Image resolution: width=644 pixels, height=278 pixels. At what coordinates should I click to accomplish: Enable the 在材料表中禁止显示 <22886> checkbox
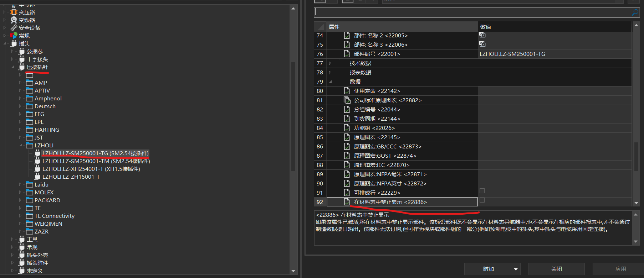click(x=482, y=200)
